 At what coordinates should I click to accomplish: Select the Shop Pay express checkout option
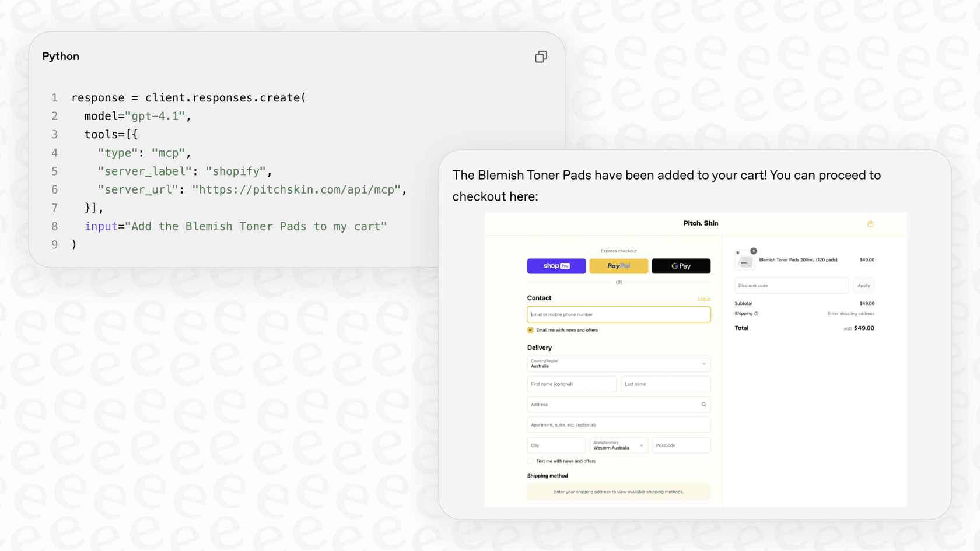pyautogui.click(x=556, y=266)
